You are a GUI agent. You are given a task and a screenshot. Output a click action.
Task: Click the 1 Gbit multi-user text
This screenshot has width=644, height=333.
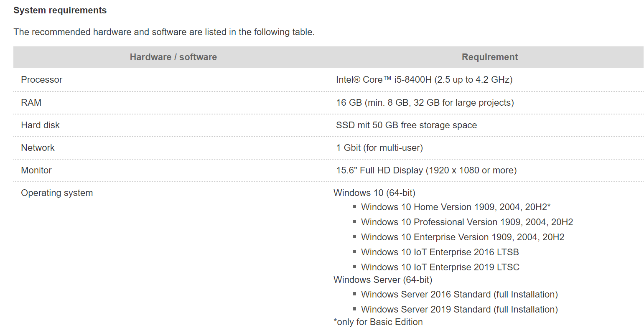point(379,148)
